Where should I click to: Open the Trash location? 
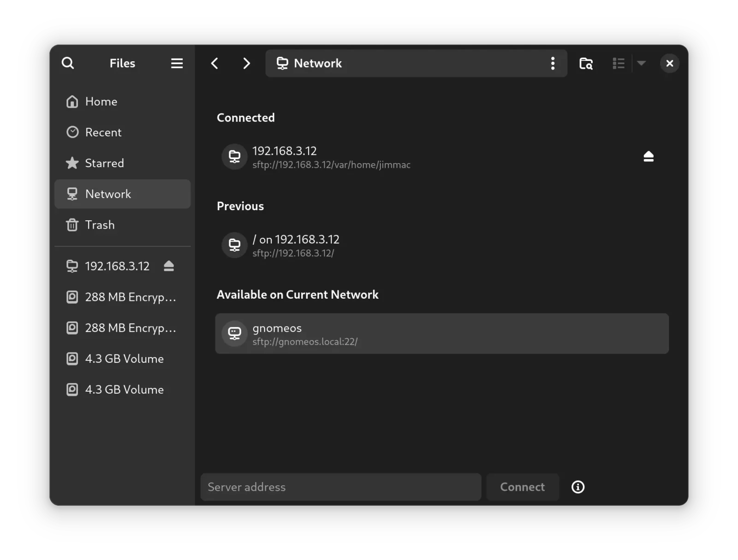(x=100, y=225)
